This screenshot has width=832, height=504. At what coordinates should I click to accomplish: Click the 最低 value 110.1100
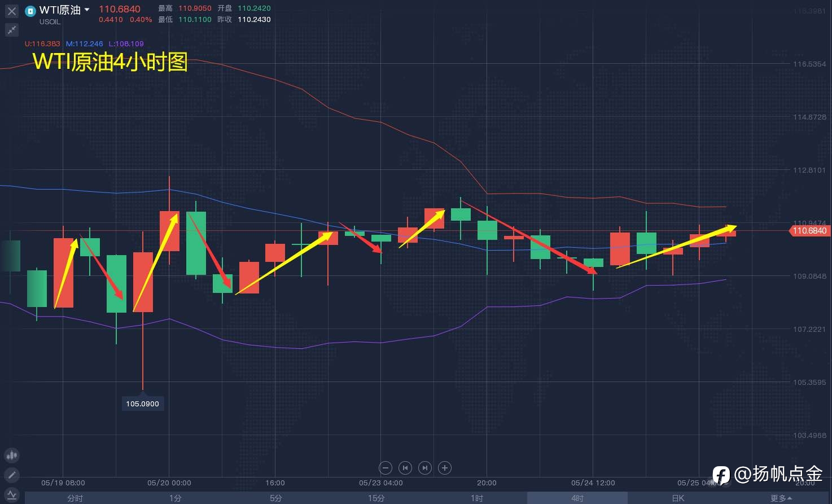195,20
